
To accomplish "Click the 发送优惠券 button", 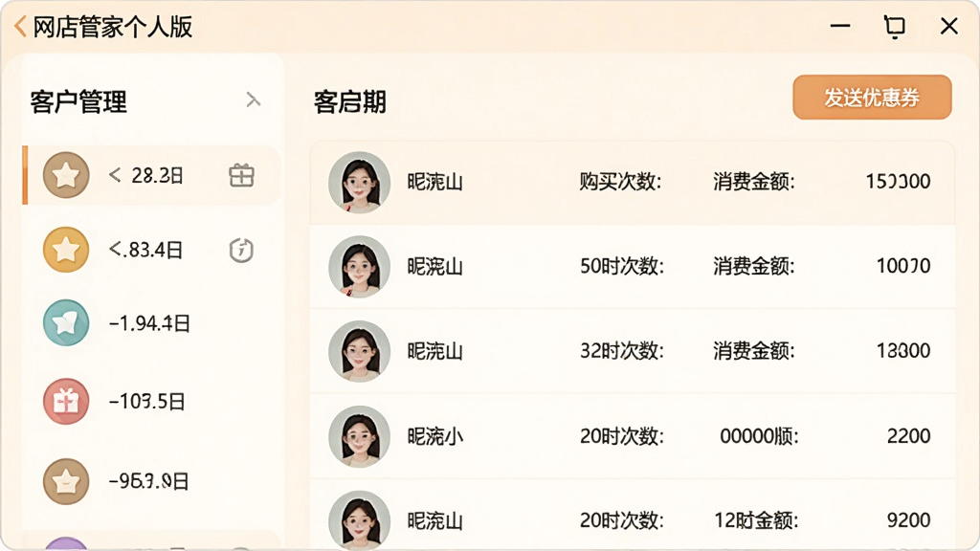I will (x=872, y=98).
